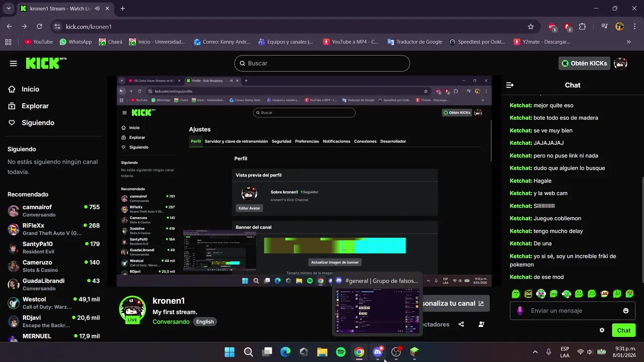
Task: Click Ketchat's message 'Juegue cobllemon'
Action: (545, 218)
